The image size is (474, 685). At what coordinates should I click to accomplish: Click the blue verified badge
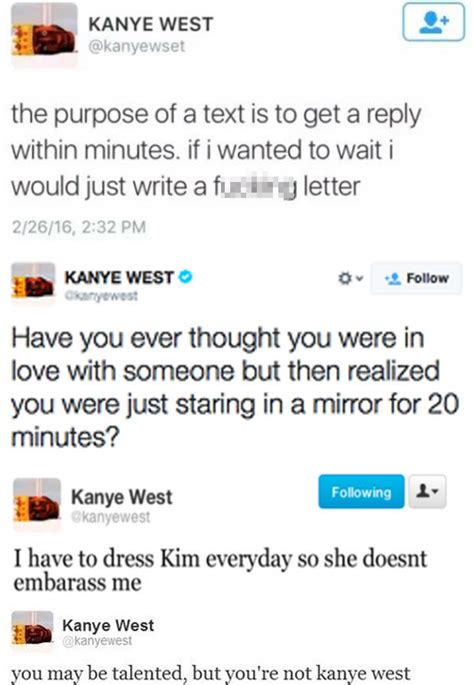coord(186,277)
